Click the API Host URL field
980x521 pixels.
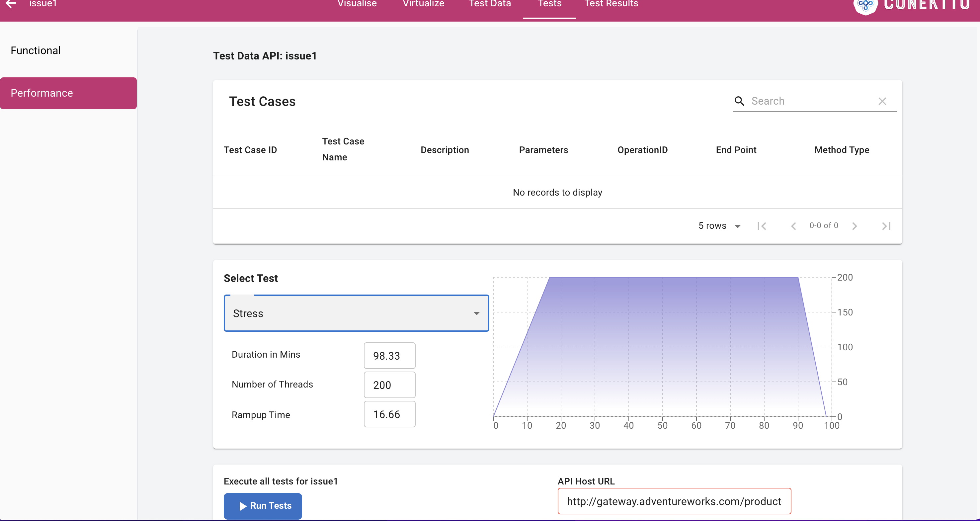point(674,501)
